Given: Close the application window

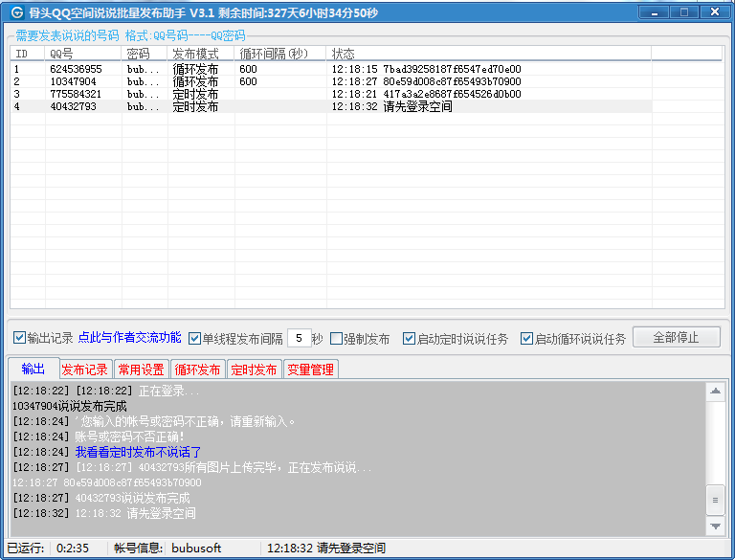Looking at the screenshot, I should [714, 12].
